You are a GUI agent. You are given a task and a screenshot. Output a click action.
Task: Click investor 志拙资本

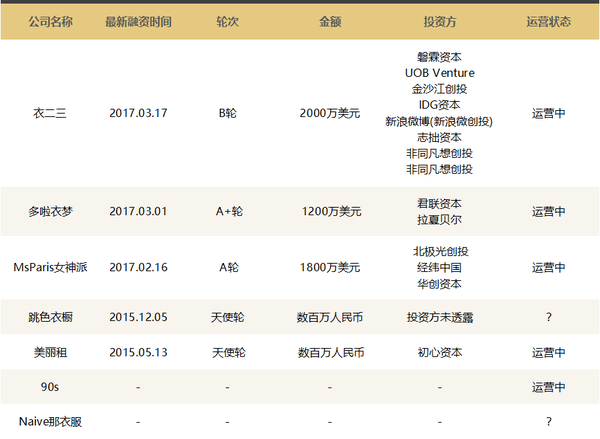tap(440, 137)
